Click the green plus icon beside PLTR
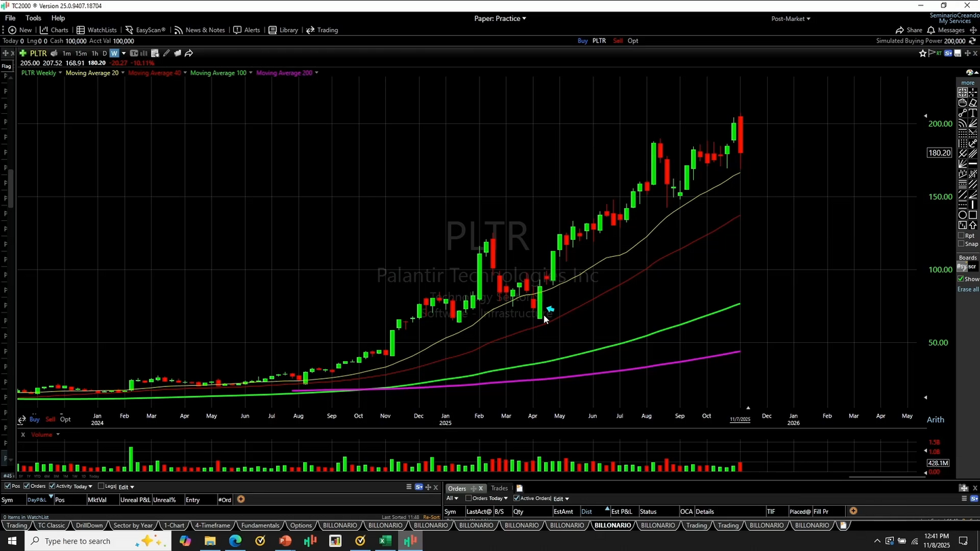The height and width of the screenshot is (551, 980). (22, 54)
